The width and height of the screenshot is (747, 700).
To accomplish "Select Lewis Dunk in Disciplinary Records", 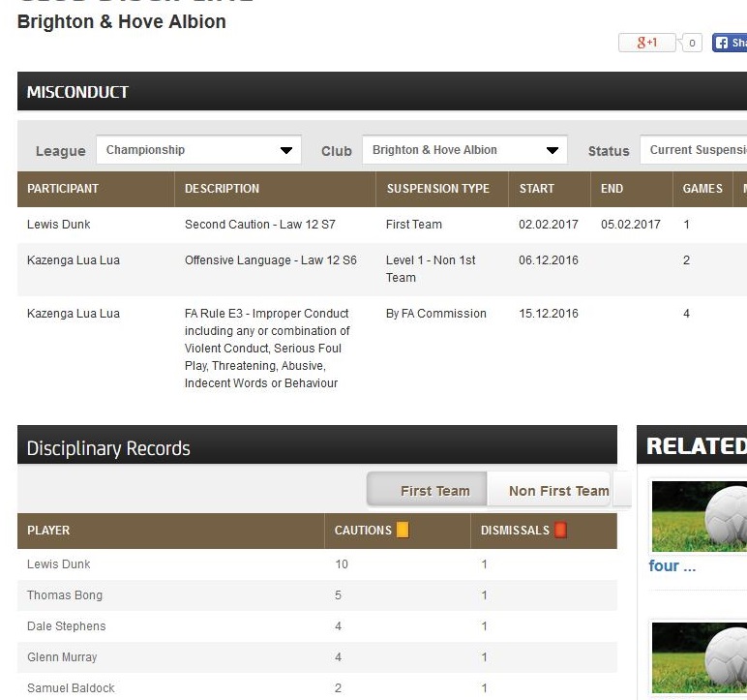I will tap(59, 564).
